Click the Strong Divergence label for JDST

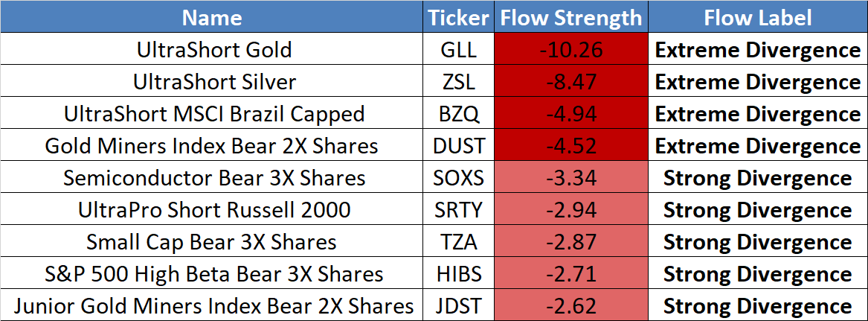tap(757, 306)
